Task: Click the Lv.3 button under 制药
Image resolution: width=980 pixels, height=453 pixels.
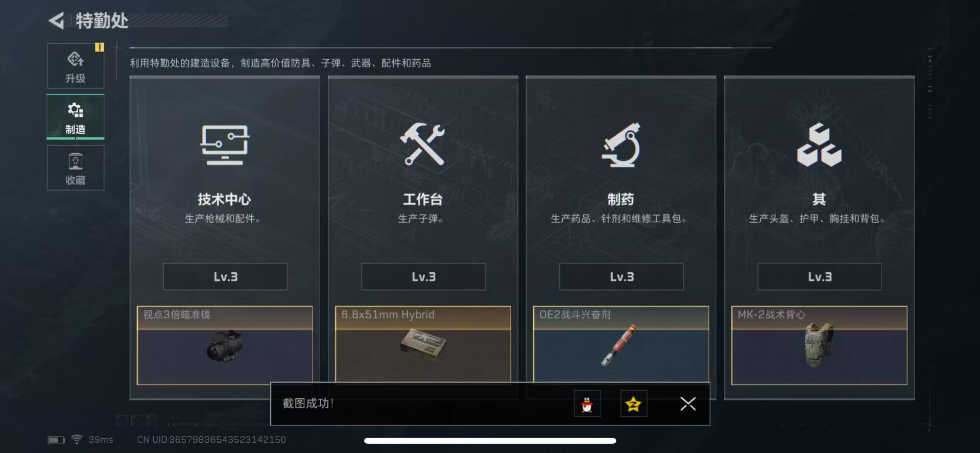Action: [622, 277]
